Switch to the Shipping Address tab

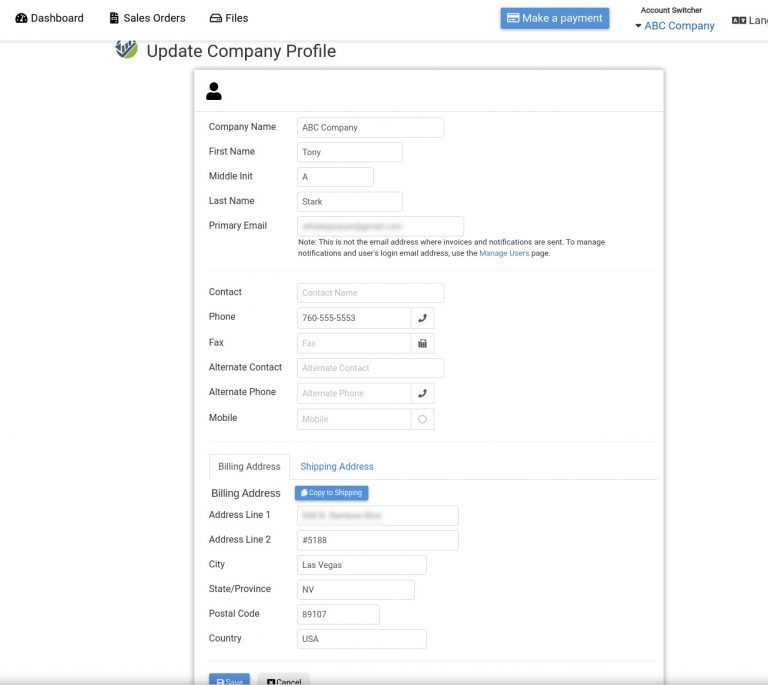pos(337,467)
